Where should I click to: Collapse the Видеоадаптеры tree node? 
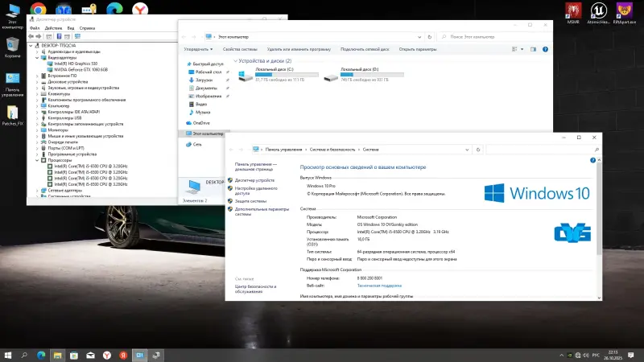[37, 58]
